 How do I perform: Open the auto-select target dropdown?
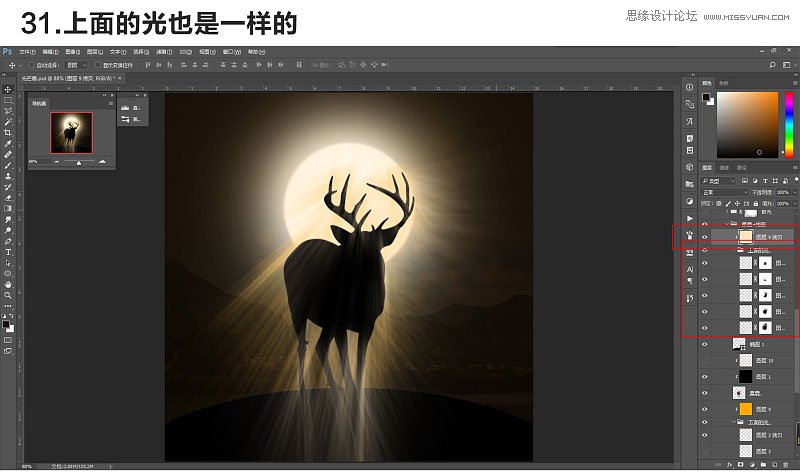[77, 65]
